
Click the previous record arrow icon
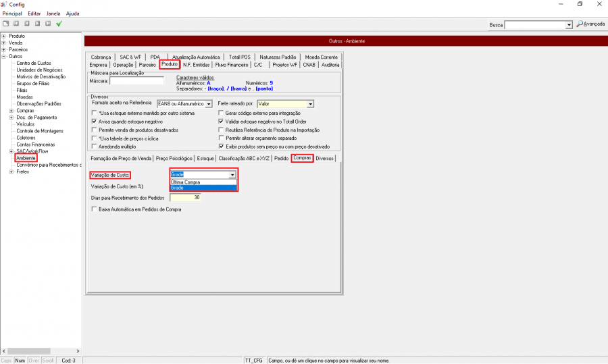[x=27, y=24]
